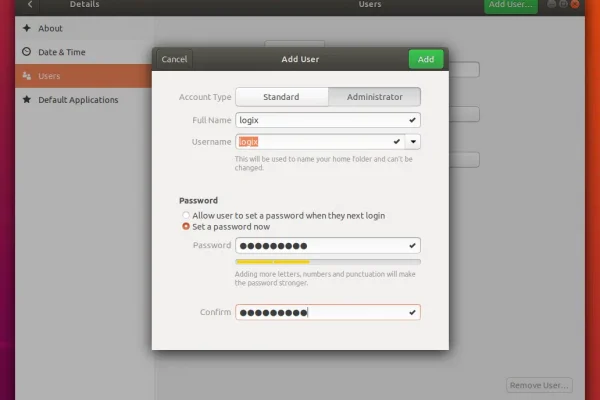600x400 pixels.
Task: Click the 'Password' section heading
Action: (198, 201)
